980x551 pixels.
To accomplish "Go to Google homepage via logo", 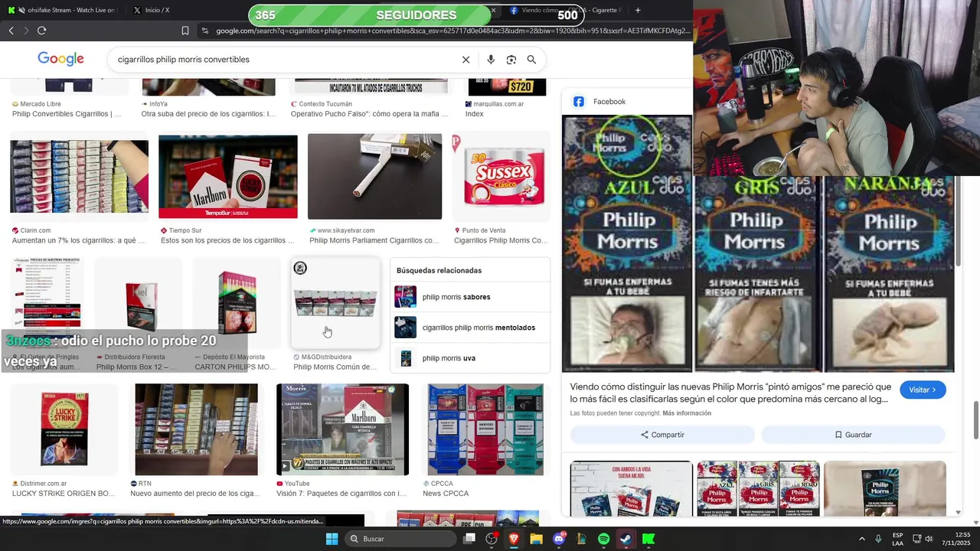I will (x=60, y=60).
